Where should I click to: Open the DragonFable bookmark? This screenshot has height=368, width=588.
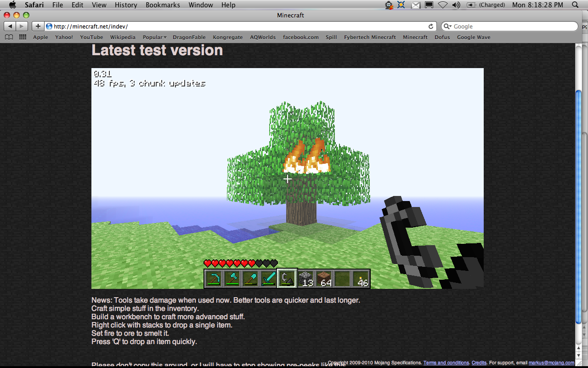pyautogui.click(x=189, y=37)
